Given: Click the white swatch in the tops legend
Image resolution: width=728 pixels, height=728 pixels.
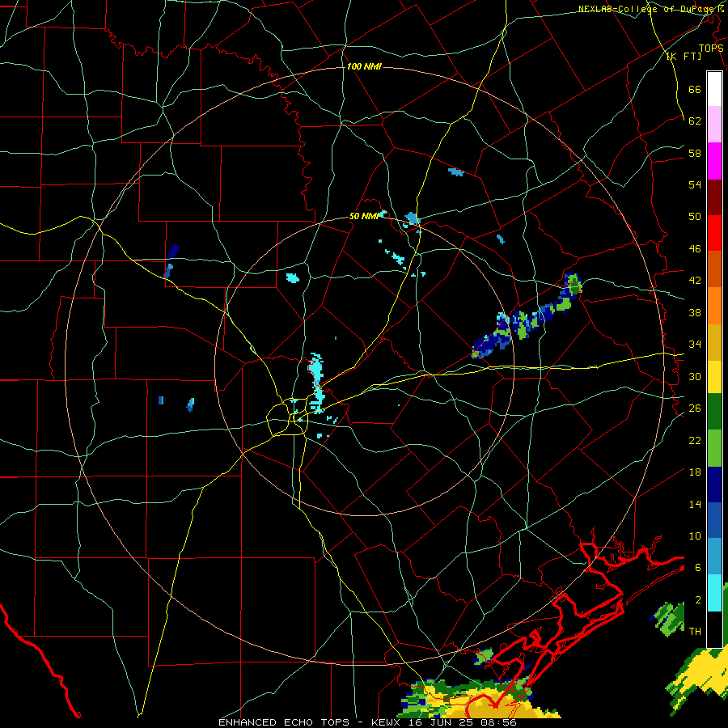Looking at the screenshot, I should [714, 89].
